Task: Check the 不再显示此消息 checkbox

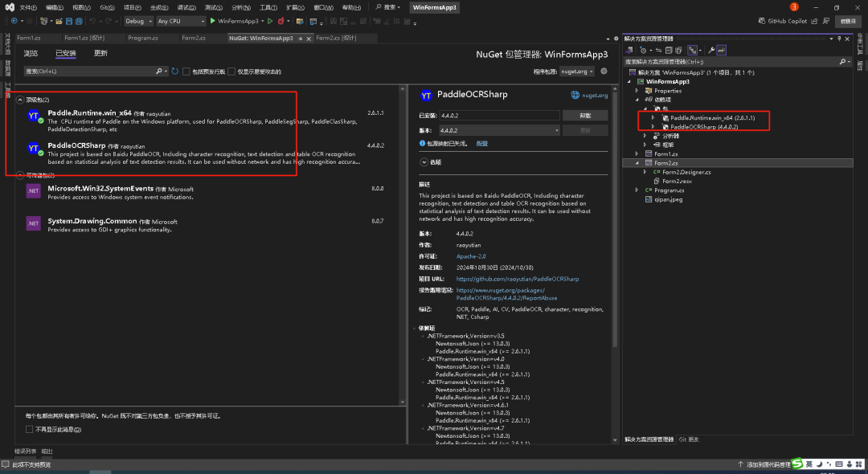Action: point(30,429)
